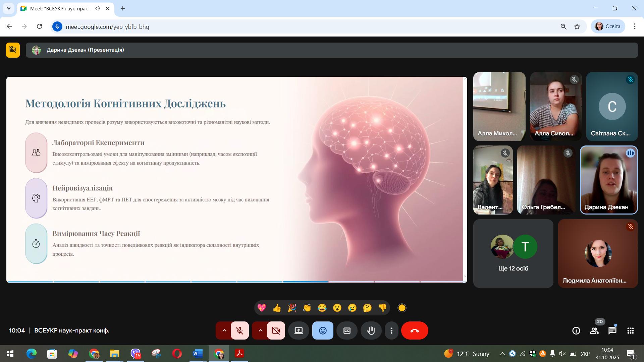Open the chat with everyone icon
The width and height of the screenshot is (644, 362).
click(612, 331)
